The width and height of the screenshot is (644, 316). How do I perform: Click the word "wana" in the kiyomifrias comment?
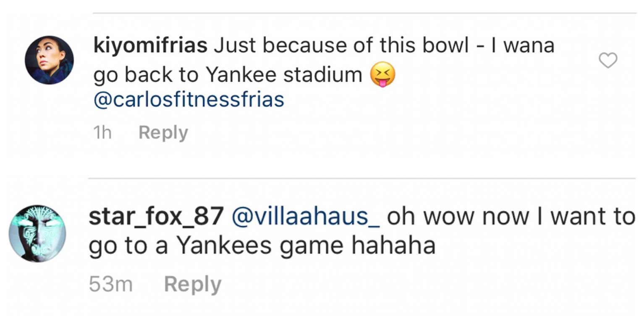pyautogui.click(x=529, y=46)
